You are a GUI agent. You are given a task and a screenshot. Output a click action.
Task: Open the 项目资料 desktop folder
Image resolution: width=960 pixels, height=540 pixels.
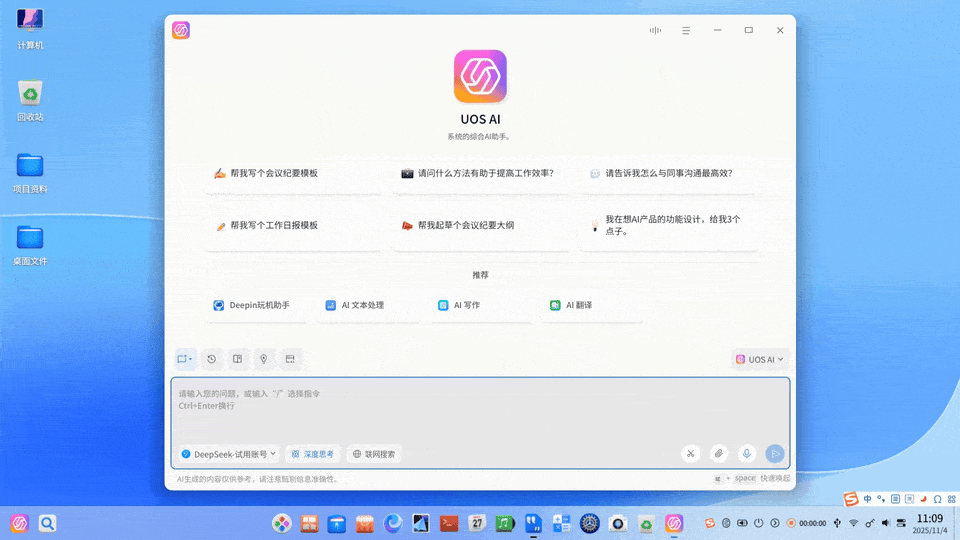point(30,173)
